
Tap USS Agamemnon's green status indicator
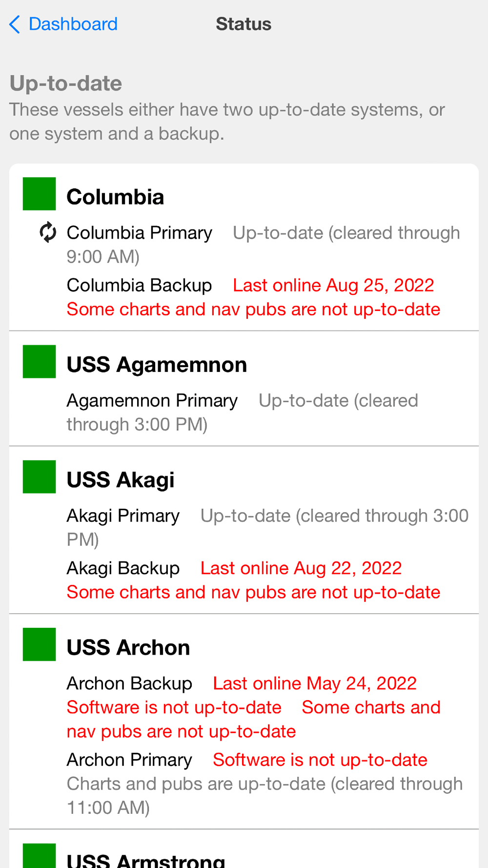pyautogui.click(x=39, y=362)
